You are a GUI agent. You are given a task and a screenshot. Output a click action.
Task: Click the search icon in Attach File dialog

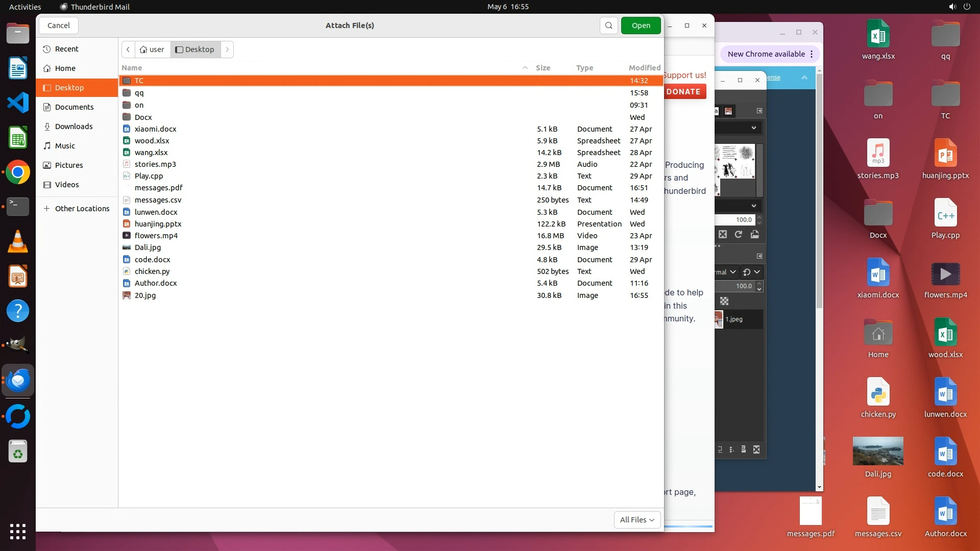click(x=608, y=26)
